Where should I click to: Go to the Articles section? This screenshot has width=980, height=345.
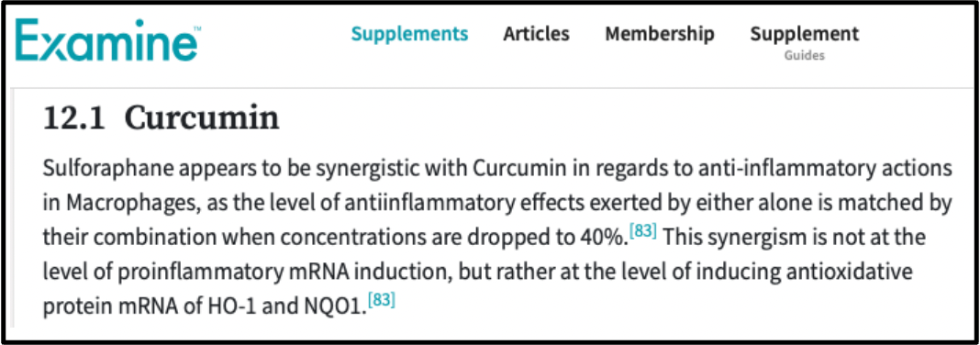coord(536,34)
